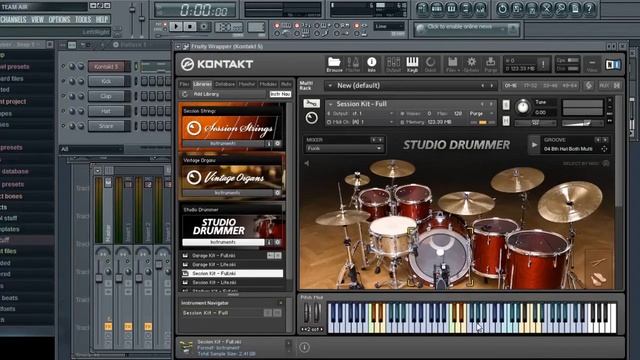Open the Kontakt Output section icon
This screenshot has width=640, height=360.
point(393,64)
